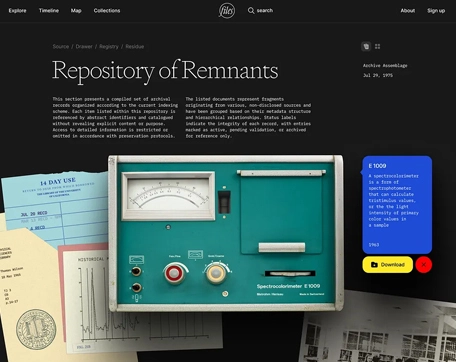This screenshot has width=456, height=362.
Task: Click the Jul 29, 1975 date
Action: click(x=378, y=75)
